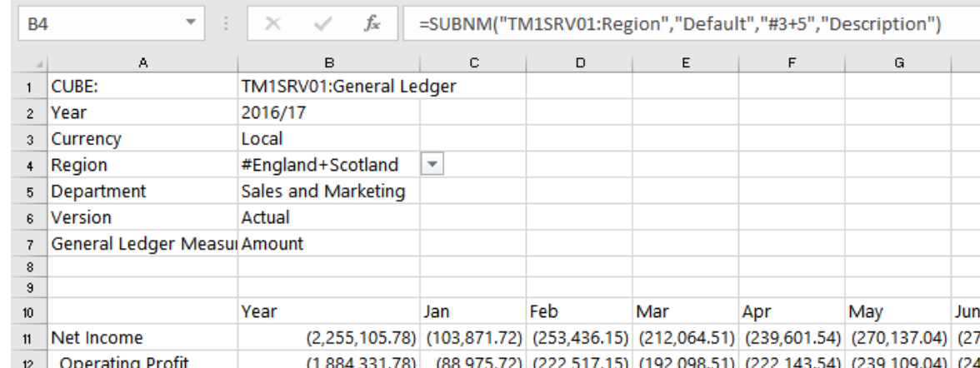The image size is (980, 368).
Task: Click the cell labeled CUBE:
Action: click(x=143, y=87)
